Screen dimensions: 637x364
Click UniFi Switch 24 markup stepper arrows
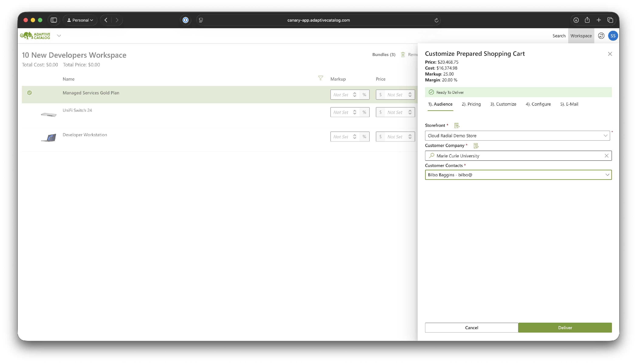tap(355, 112)
